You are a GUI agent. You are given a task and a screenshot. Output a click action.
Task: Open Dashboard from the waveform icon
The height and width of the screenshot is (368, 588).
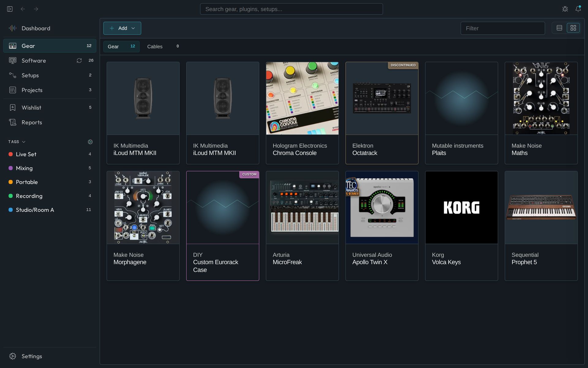[13, 28]
